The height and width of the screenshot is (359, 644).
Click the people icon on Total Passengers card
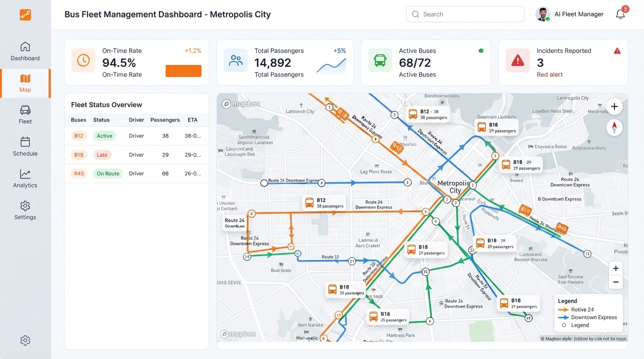[236, 60]
